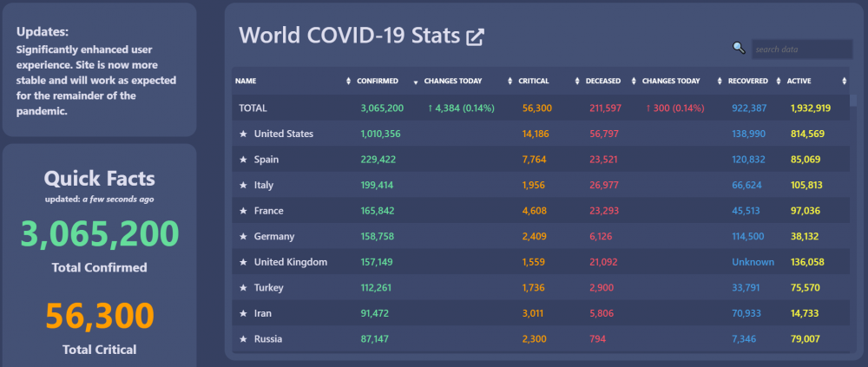The image size is (868, 367).
Task: Mark United Kingdom with its star icon
Action: click(242, 262)
